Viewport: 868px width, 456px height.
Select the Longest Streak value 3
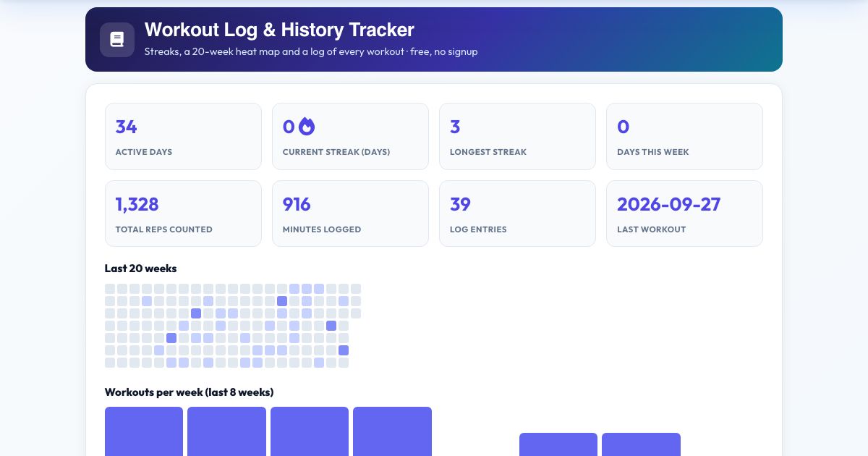tap(455, 127)
